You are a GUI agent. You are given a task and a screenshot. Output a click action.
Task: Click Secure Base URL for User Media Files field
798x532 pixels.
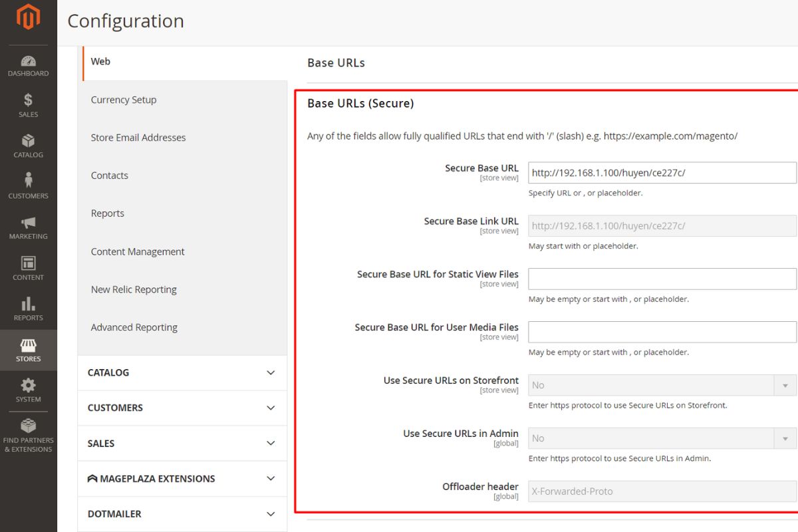662,332
